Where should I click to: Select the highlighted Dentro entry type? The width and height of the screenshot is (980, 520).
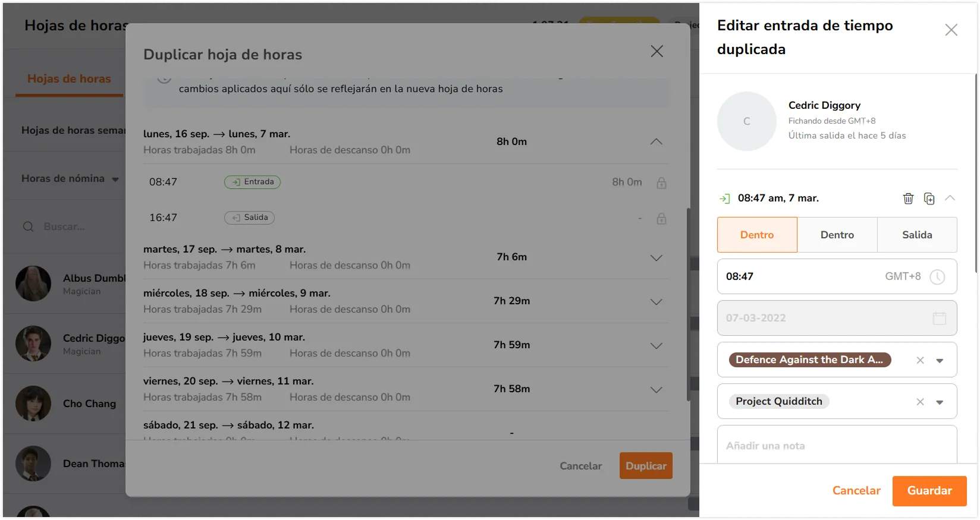point(757,235)
